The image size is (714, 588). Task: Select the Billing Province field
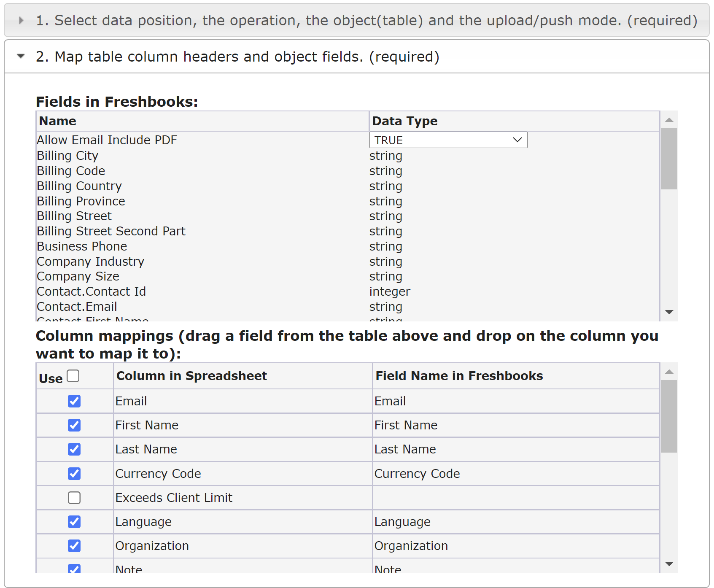[81, 201]
